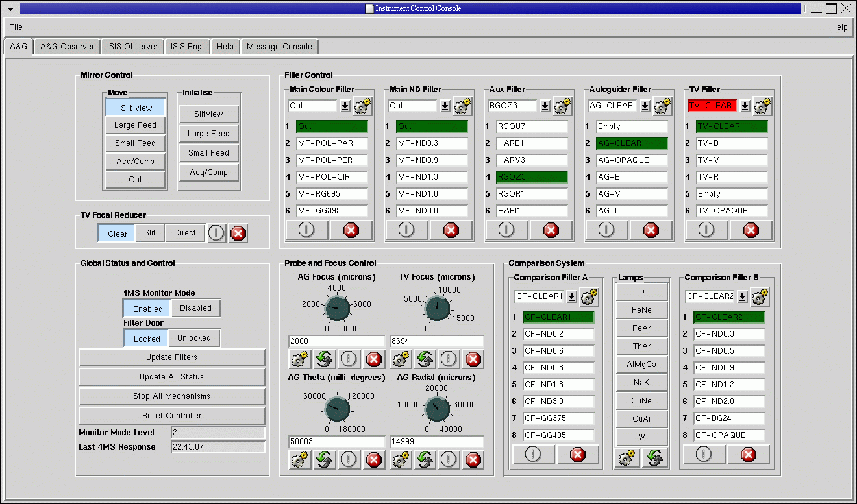Screen dimensions: 857x504
Task: Disable 4MS Monitor Mode
Action: [195, 308]
